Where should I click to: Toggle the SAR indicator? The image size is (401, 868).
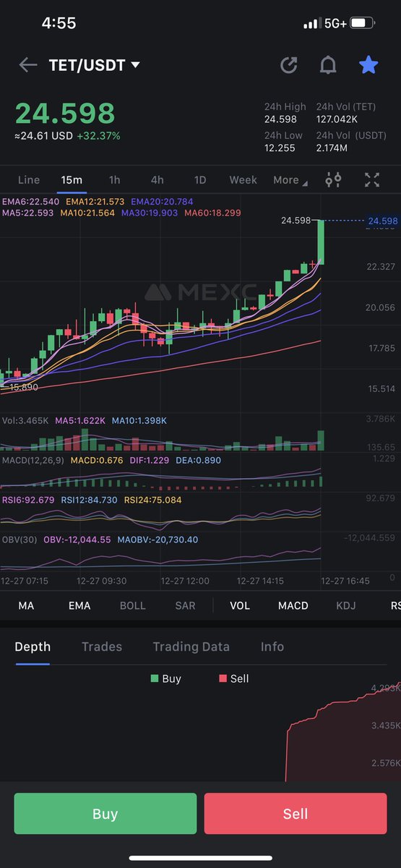click(186, 605)
